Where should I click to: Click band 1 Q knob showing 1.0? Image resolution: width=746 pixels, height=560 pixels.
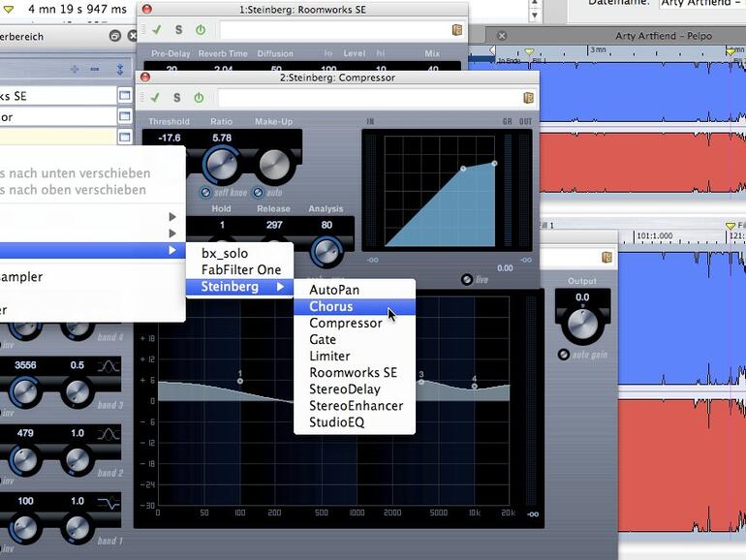point(78,528)
